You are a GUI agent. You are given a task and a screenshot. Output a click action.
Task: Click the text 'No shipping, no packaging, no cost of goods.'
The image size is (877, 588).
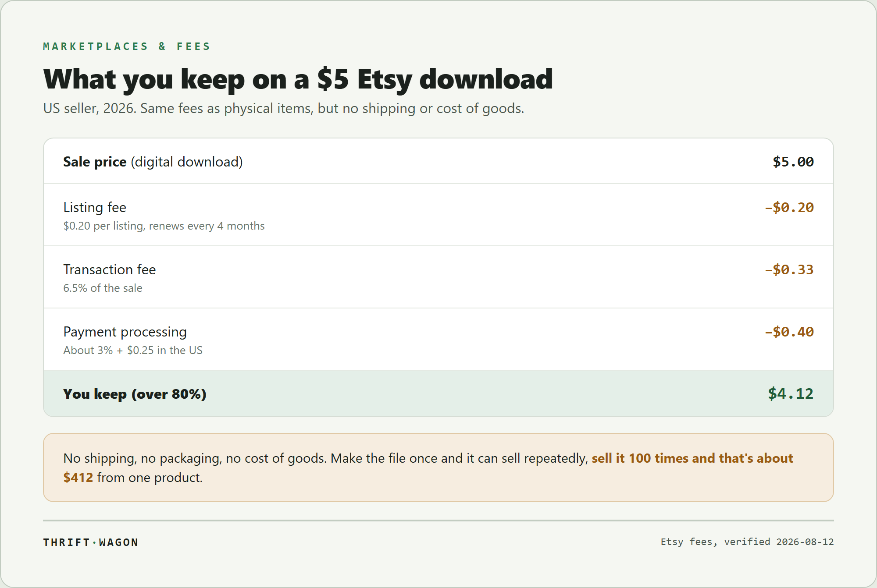195,458
